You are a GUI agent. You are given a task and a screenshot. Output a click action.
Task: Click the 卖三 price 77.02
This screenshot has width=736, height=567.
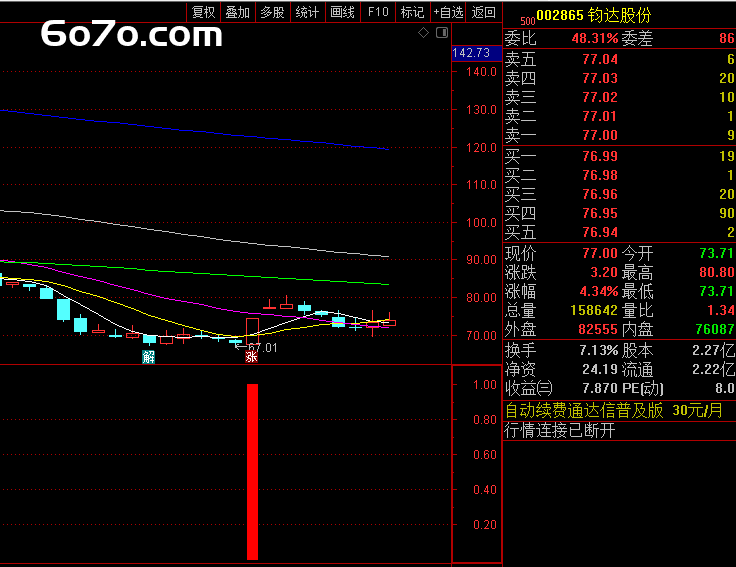coord(600,97)
